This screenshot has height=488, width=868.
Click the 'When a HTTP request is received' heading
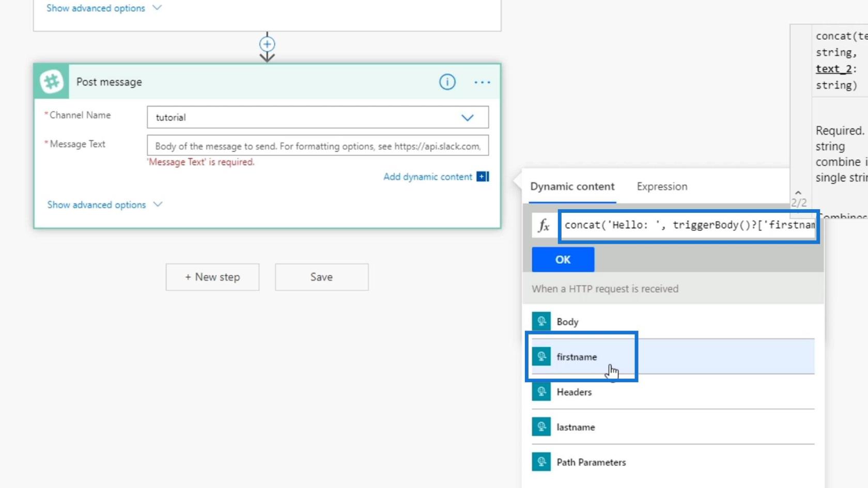(605, 289)
